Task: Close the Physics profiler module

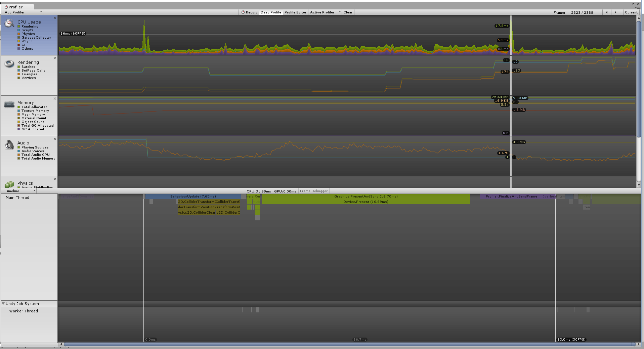Action: 55,179
